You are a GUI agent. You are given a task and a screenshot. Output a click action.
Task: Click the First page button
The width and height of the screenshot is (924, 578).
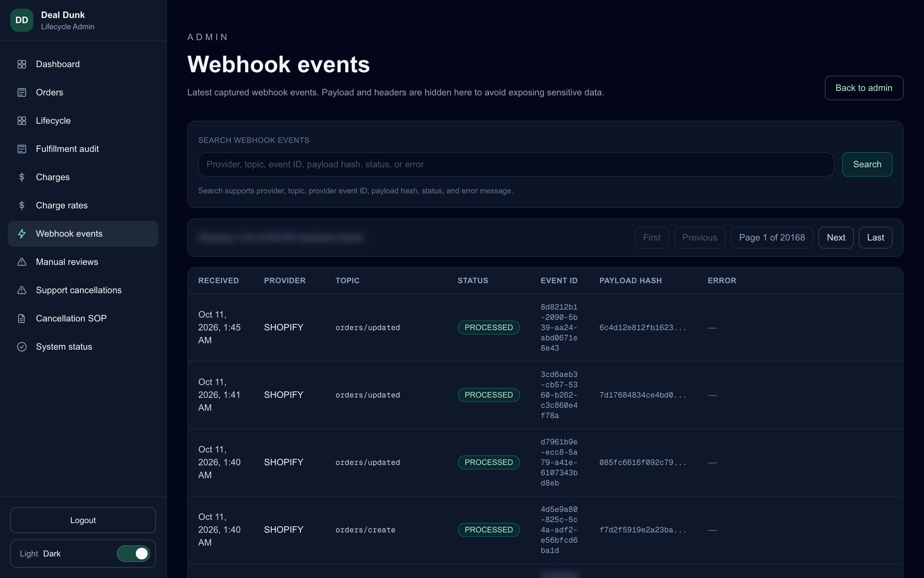[652, 238]
